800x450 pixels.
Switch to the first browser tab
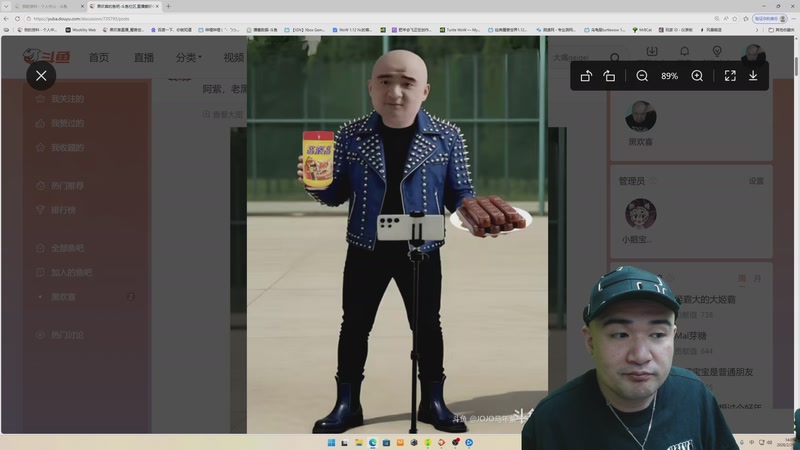click(48, 6)
